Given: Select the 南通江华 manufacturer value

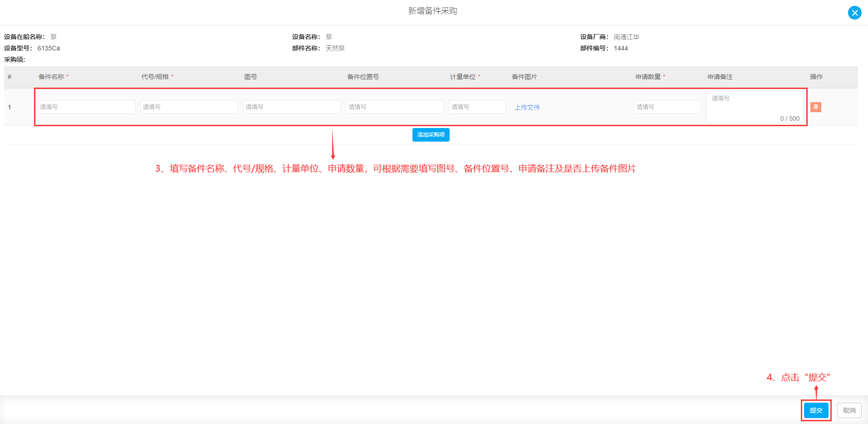Looking at the screenshot, I should pyautogui.click(x=626, y=37).
